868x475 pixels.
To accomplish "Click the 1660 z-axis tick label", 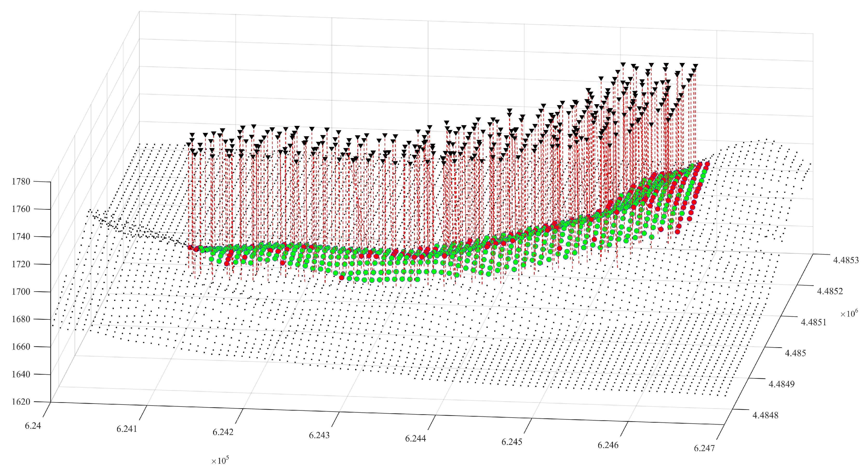I will pyautogui.click(x=21, y=346).
